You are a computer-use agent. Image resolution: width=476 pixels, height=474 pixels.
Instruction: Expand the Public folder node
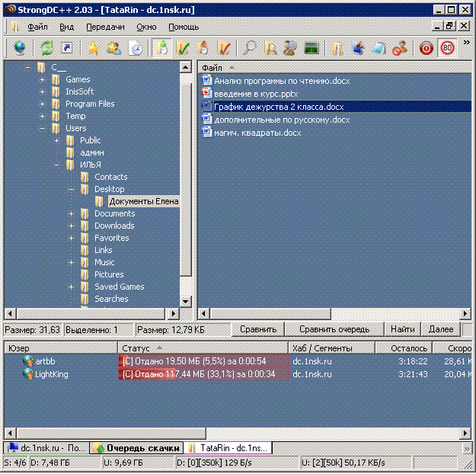pos(57,141)
